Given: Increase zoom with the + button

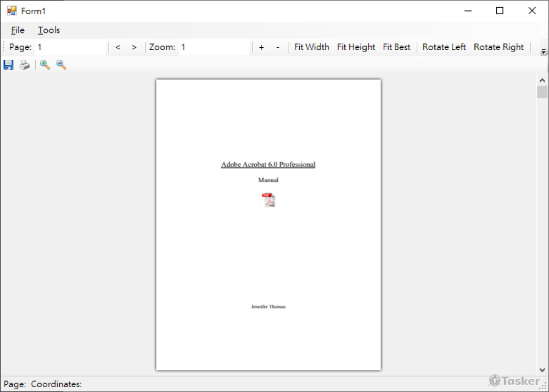Looking at the screenshot, I should [261, 47].
